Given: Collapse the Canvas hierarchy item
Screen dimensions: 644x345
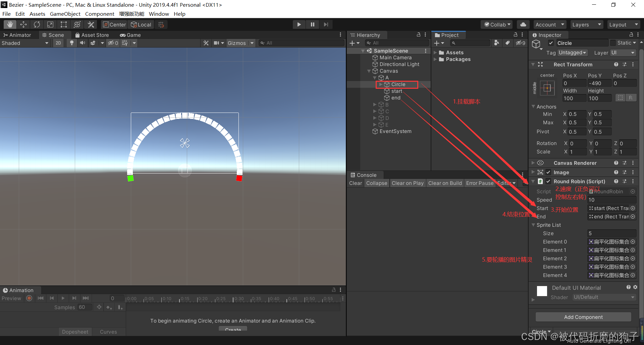Looking at the screenshot, I should tap(369, 71).
